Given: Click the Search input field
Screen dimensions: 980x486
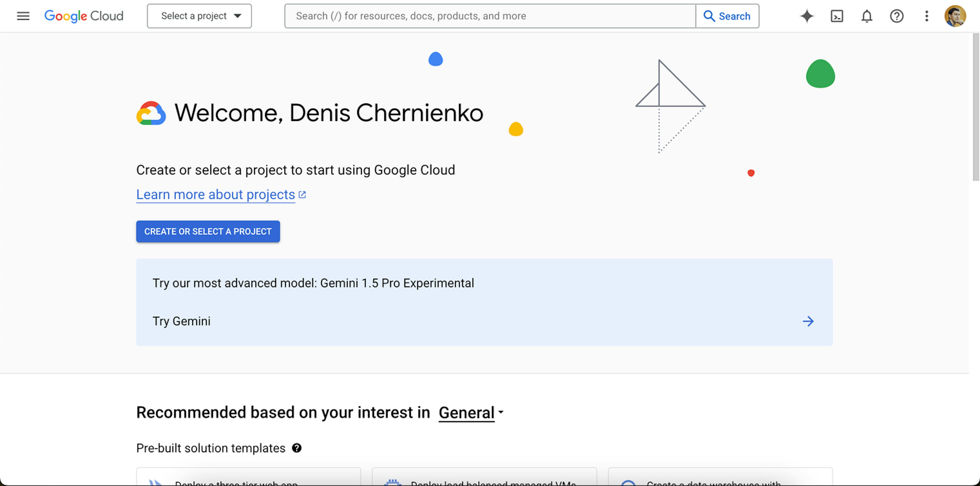Looking at the screenshot, I should (491, 16).
